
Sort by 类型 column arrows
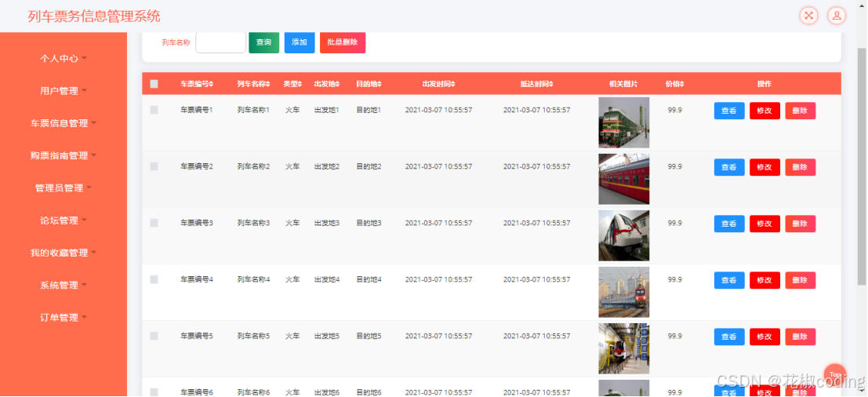(300, 84)
